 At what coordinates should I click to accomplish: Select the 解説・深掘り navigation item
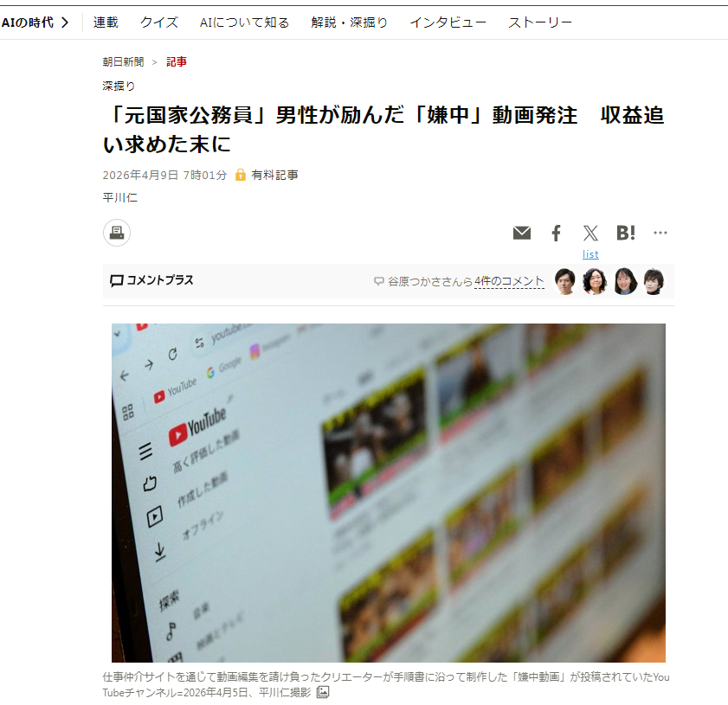click(349, 22)
